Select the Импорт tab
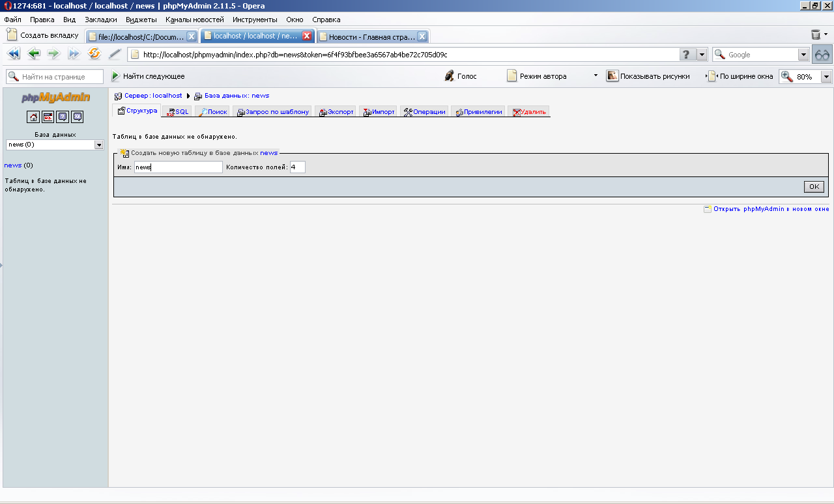This screenshot has height=504, width=834. point(378,111)
